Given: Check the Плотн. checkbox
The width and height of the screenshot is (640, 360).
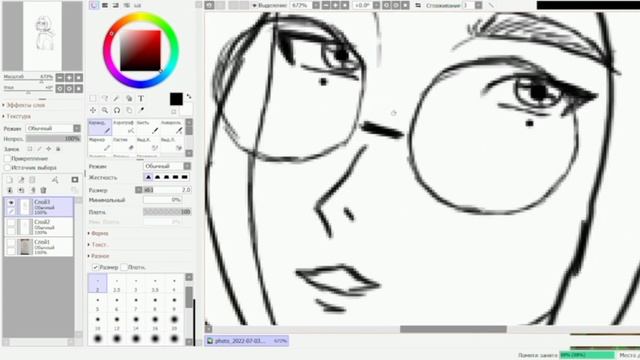Looking at the screenshot, I should click(124, 267).
